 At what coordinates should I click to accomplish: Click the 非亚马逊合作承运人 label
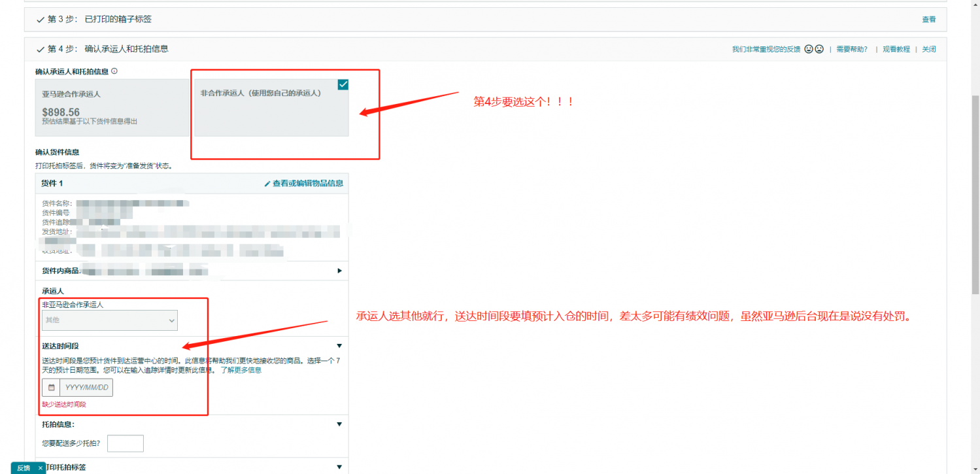pyautogui.click(x=73, y=305)
